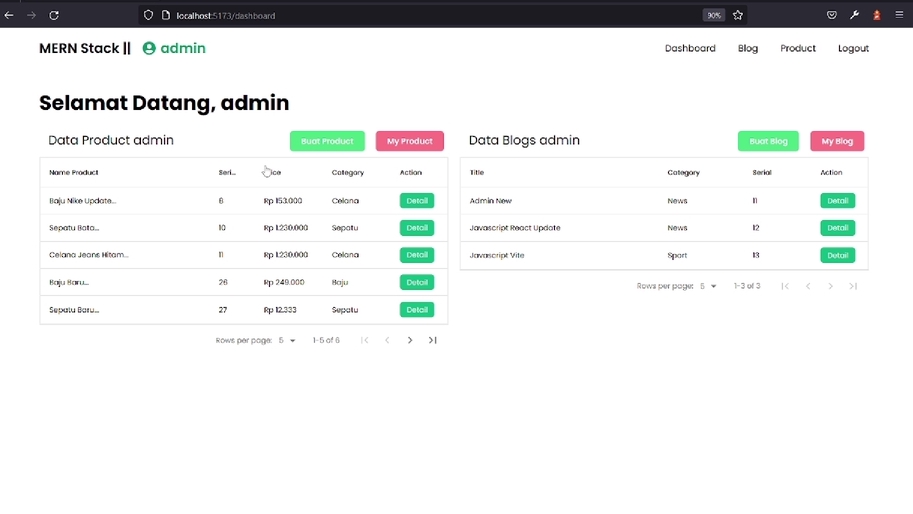Open blogs rows per page dropdown

(707, 286)
